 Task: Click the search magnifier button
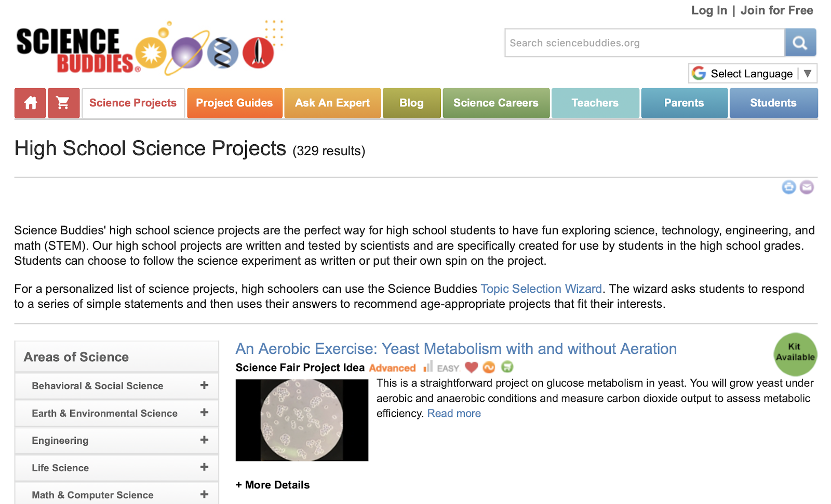pyautogui.click(x=800, y=43)
